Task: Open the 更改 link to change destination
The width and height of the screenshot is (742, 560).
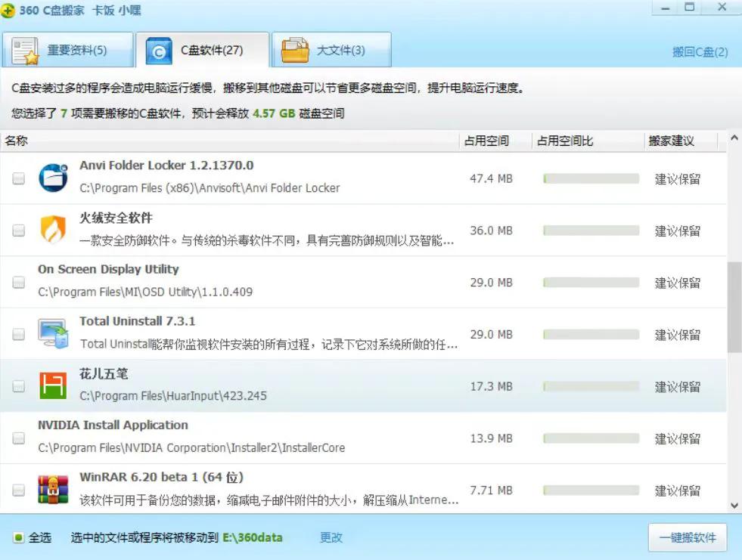Action: click(331, 537)
